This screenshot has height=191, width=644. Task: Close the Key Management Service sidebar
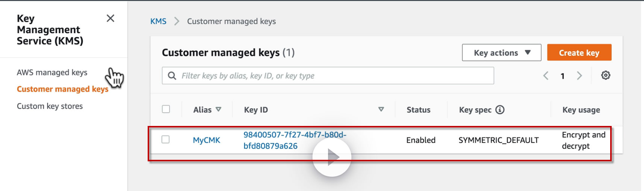click(x=110, y=18)
